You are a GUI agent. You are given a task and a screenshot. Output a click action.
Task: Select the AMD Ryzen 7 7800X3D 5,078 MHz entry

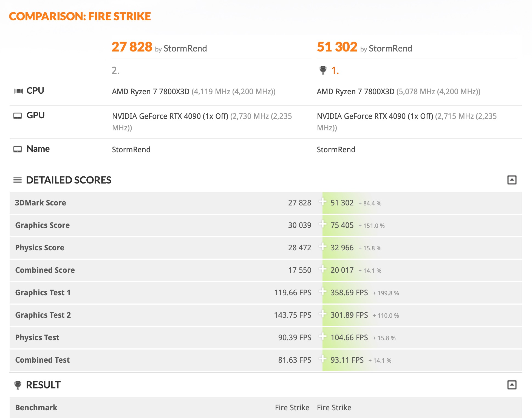click(398, 91)
